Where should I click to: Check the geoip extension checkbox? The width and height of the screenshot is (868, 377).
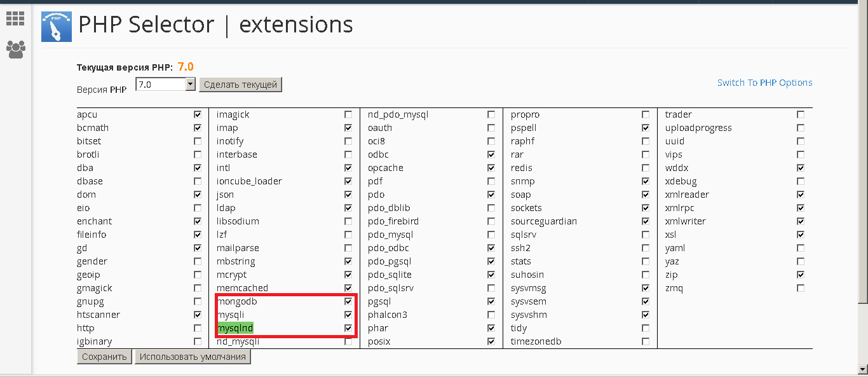click(198, 275)
